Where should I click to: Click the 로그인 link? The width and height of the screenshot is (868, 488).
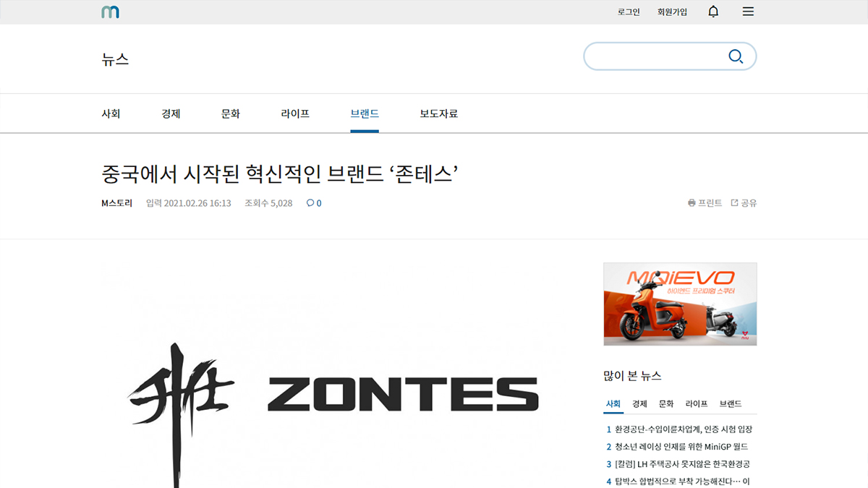coord(629,12)
